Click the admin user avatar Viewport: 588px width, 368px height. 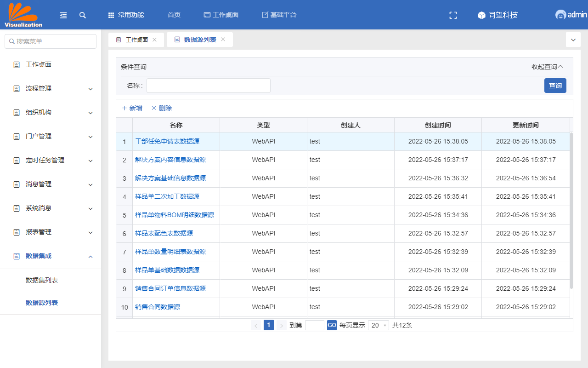click(560, 15)
